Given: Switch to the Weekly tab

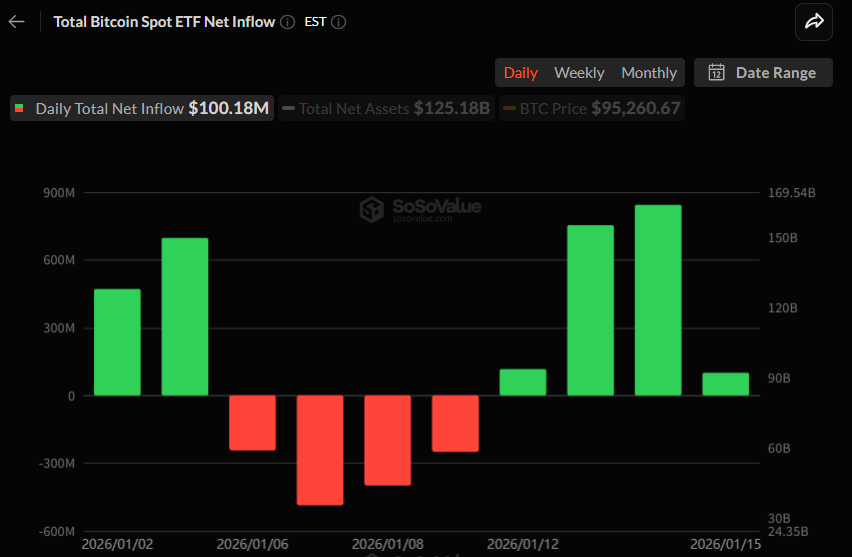Looking at the screenshot, I should pyautogui.click(x=579, y=72).
